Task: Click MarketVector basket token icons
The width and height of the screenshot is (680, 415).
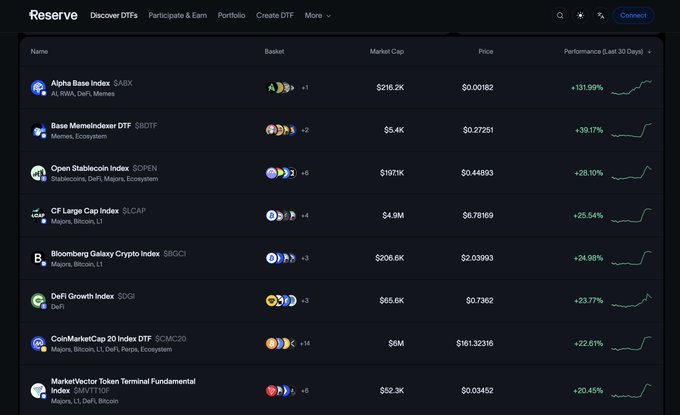Action: click(281, 391)
